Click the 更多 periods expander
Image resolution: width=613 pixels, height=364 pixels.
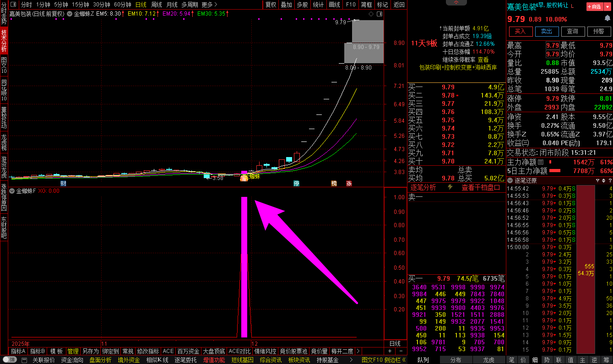tap(209, 5)
